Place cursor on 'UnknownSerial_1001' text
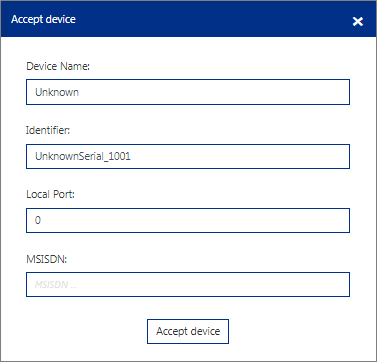 83,156
